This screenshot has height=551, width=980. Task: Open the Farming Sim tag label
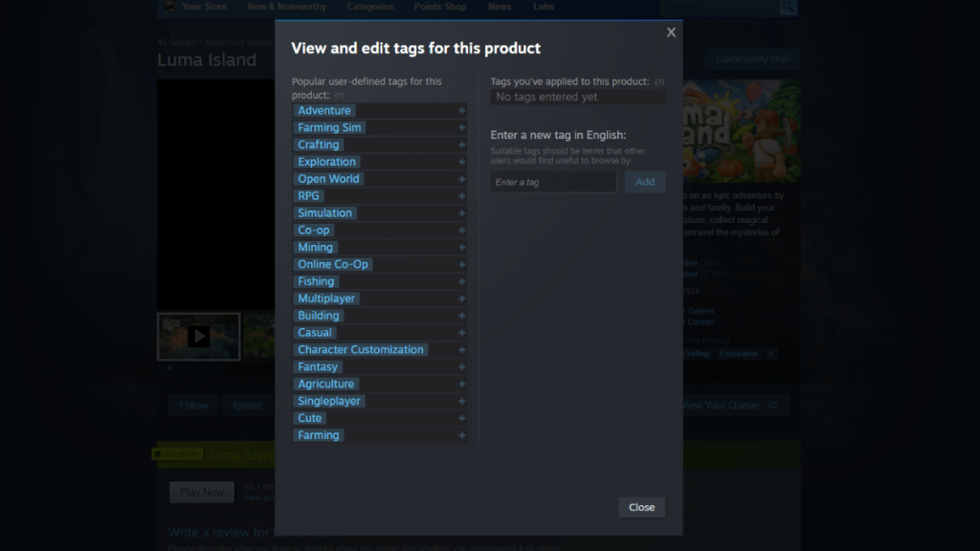tap(329, 127)
